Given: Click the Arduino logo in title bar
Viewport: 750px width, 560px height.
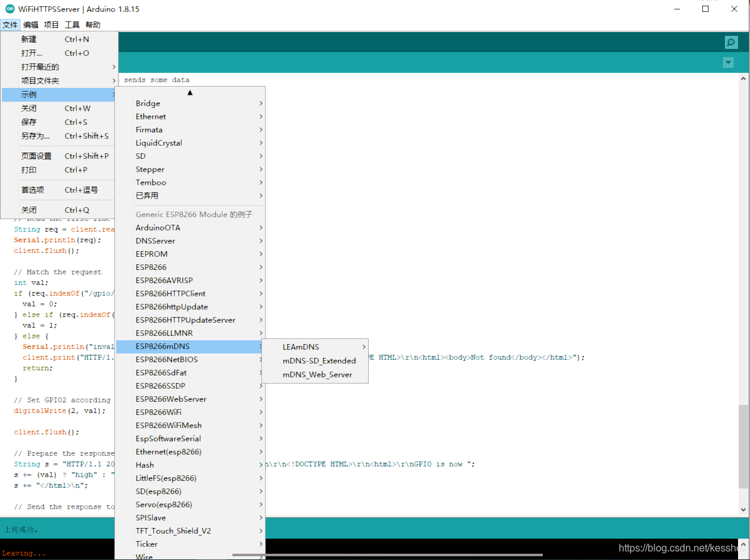Looking at the screenshot, I should [x=9, y=9].
